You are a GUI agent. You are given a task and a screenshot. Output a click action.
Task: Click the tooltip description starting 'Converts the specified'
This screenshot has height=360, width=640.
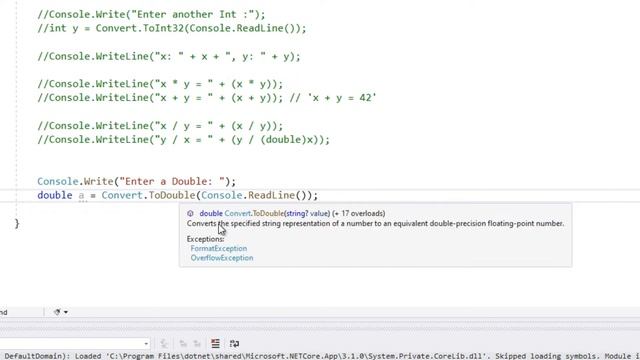[x=376, y=224]
